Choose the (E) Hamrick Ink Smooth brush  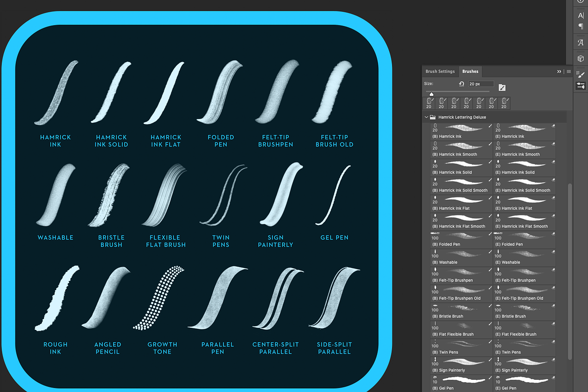point(524,149)
